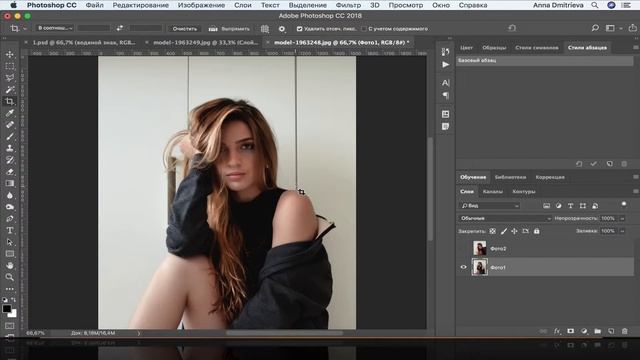Delete layer with trash icon
Screen dimensions: 640x360
click(624, 331)
